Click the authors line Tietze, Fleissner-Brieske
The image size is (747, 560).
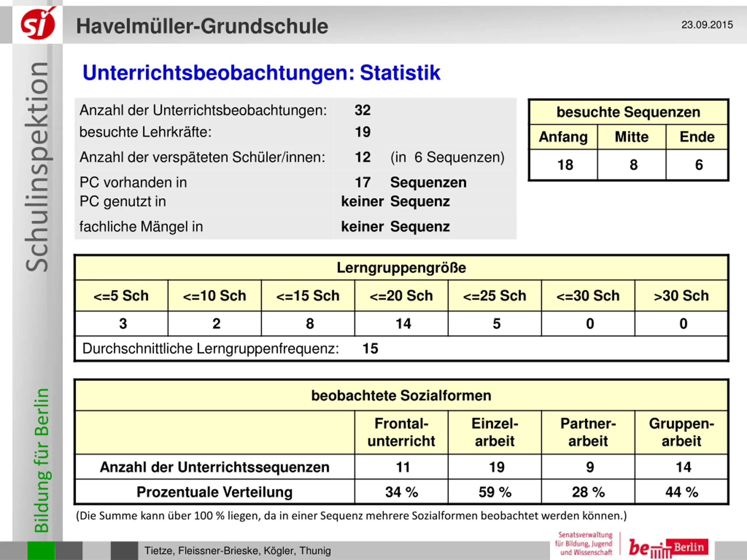click(x=238, y=551)
